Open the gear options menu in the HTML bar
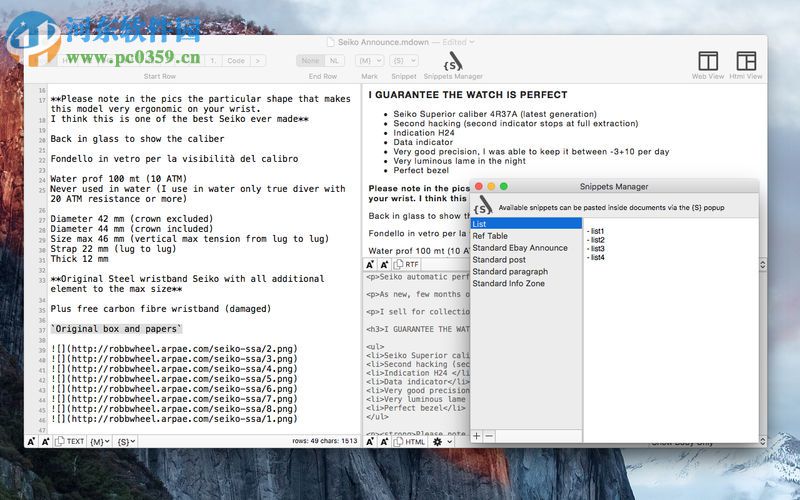Screen dimensions: 800x500 442,442
